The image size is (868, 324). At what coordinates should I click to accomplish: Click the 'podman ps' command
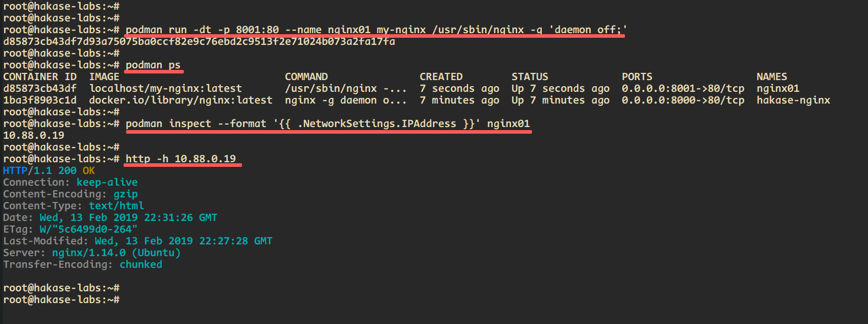point(153,65)
